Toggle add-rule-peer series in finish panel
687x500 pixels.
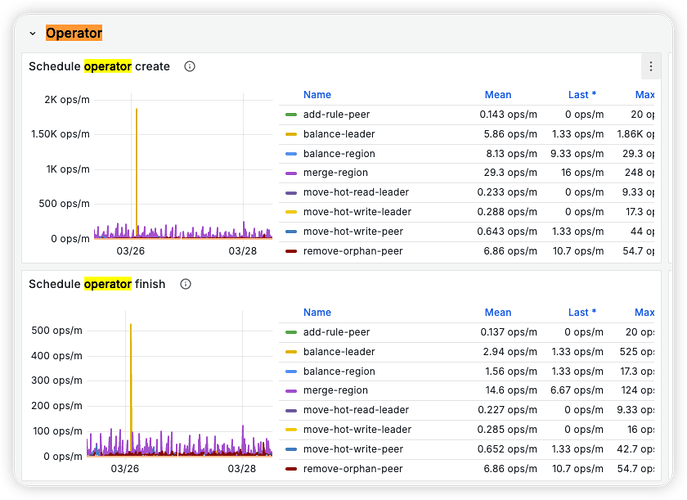(336, 332)
